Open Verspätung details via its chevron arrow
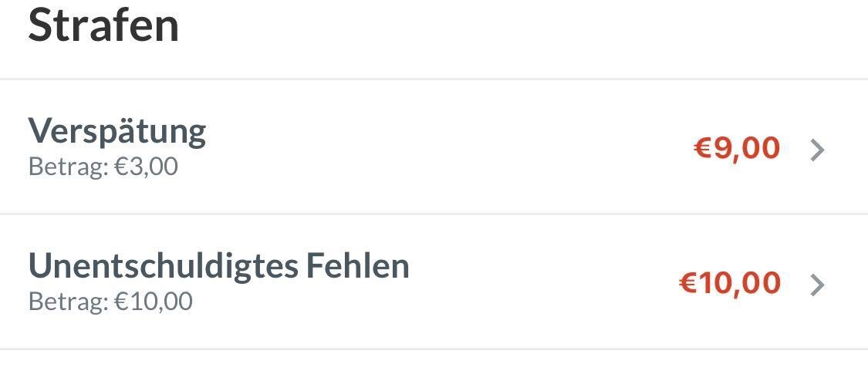This screenshot has height=371, width=868. pos(818,150)
